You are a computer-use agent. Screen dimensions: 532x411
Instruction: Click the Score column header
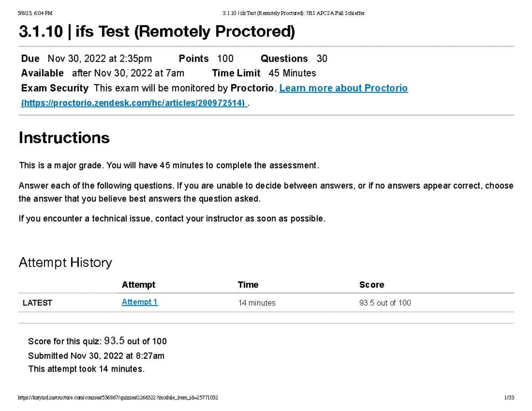click(x=372, y=285)
